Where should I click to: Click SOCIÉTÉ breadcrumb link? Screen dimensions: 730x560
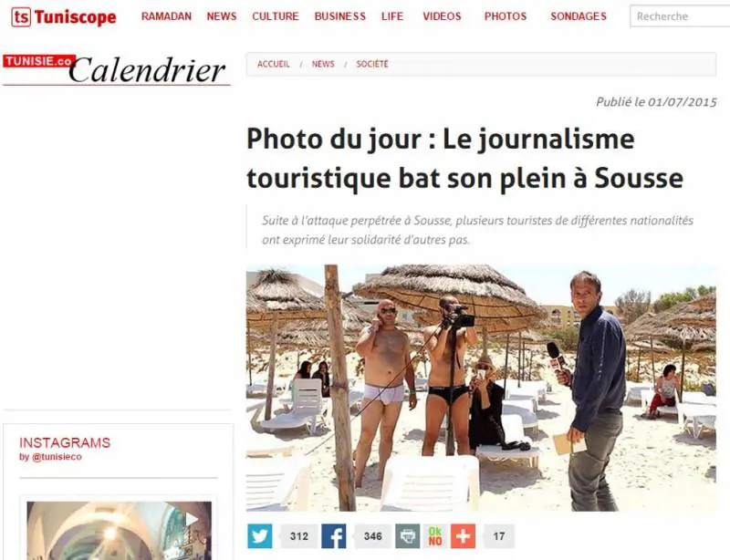pyautogui.click(x=372, y=64)
